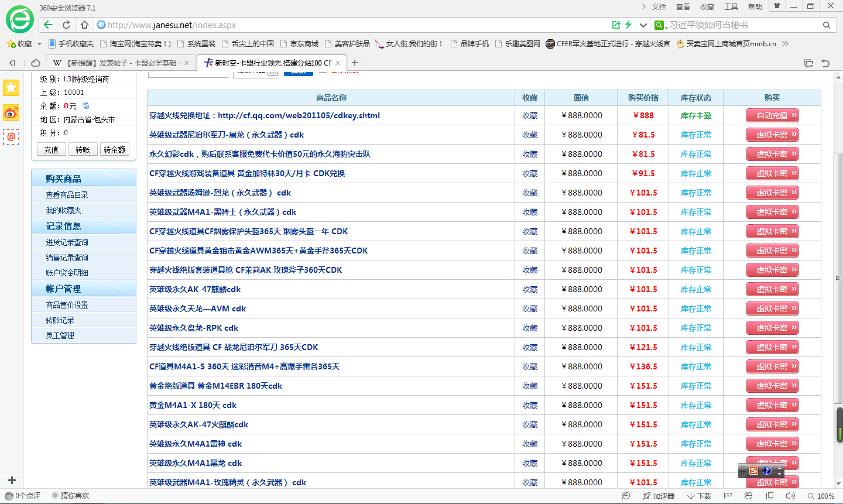The width and height of the screenshot is (843, 504).
Task: Open the 下载 manager in status bar
Action: click(699, 496)
